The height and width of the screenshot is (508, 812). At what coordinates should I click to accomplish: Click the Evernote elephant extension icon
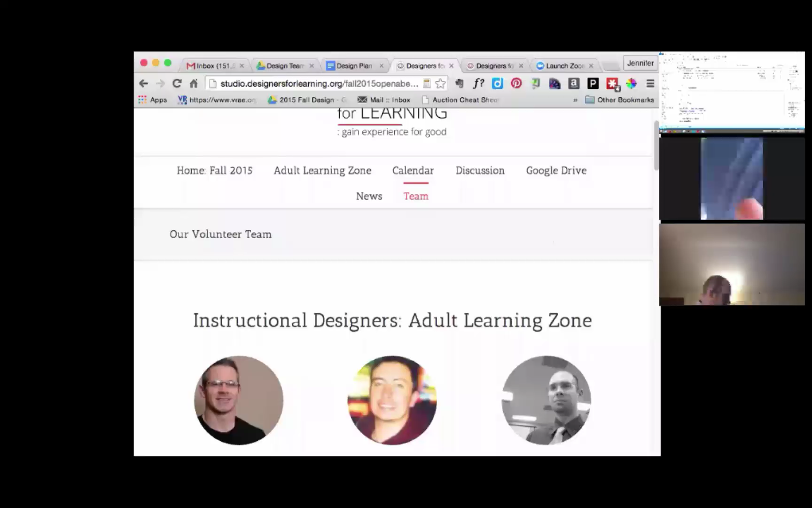(x=459, y=84)
